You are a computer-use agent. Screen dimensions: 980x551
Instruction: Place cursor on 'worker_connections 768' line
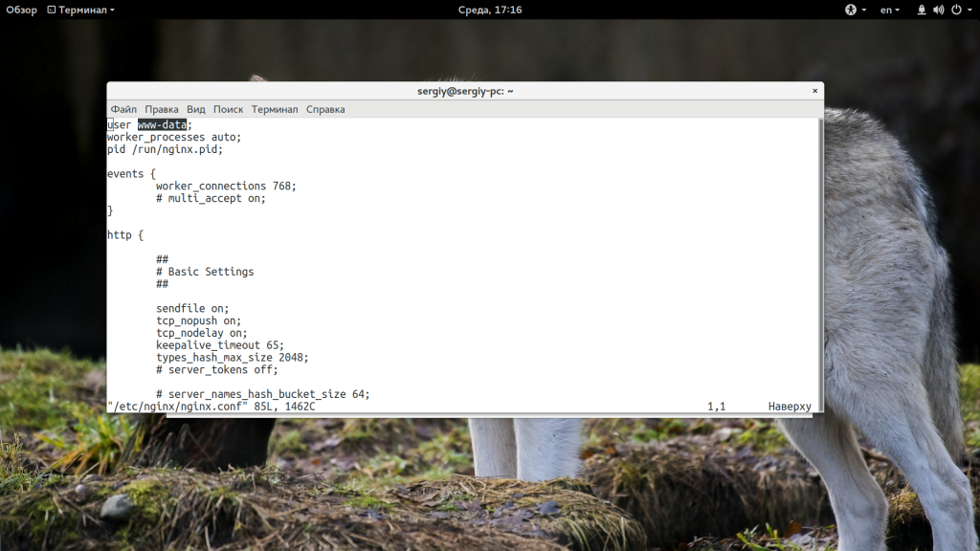pos(225,186)
